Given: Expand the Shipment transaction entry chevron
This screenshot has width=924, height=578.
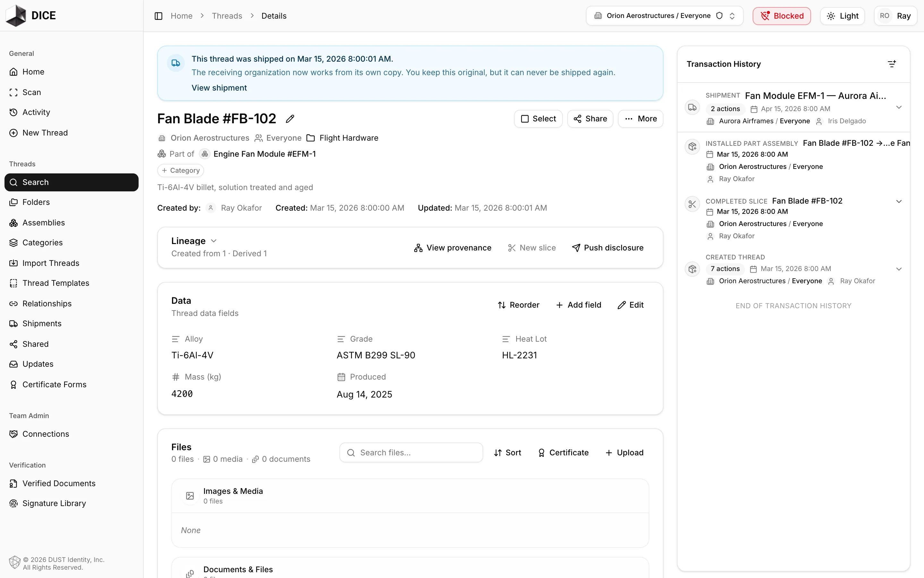Looking at the screenshot, I should tap(899, 108).
